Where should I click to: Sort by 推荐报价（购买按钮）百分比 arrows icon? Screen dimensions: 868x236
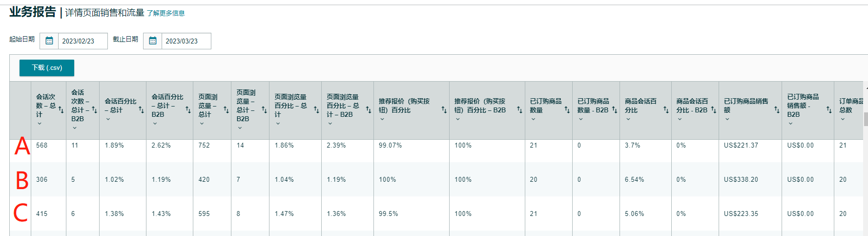point(444,110)
